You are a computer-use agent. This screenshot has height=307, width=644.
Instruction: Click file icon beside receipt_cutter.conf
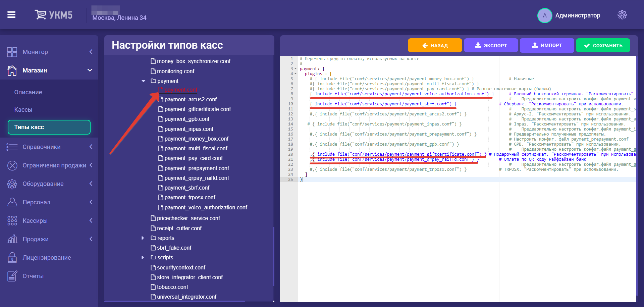coord(153,228)
